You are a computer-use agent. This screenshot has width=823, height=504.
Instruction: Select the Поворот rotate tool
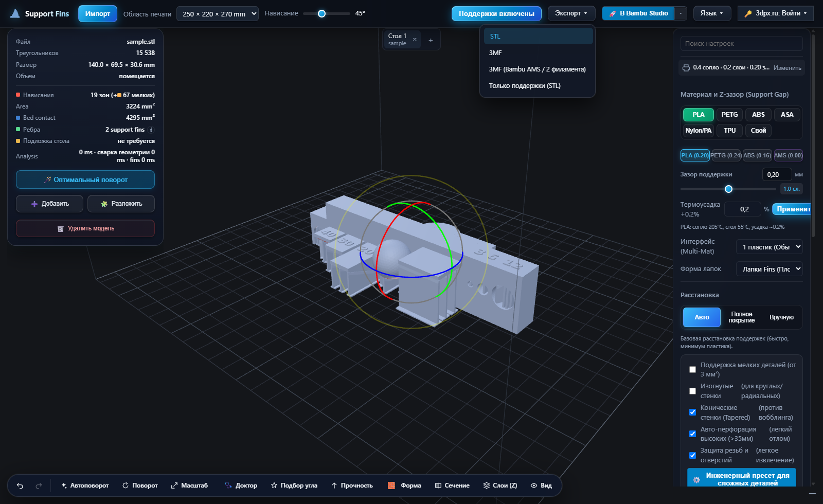pos(140,485)
